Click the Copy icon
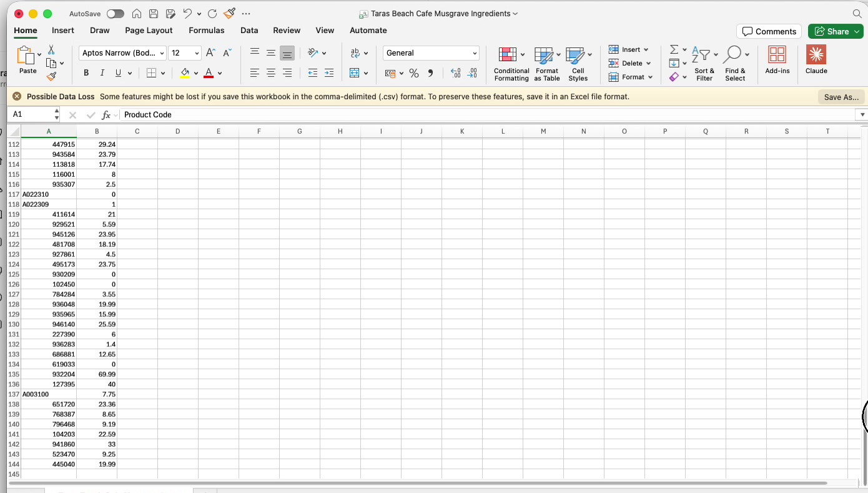Image resolution: width=868 pixels, height=493 pixels. pyautogui.click(x=51, y=63)
